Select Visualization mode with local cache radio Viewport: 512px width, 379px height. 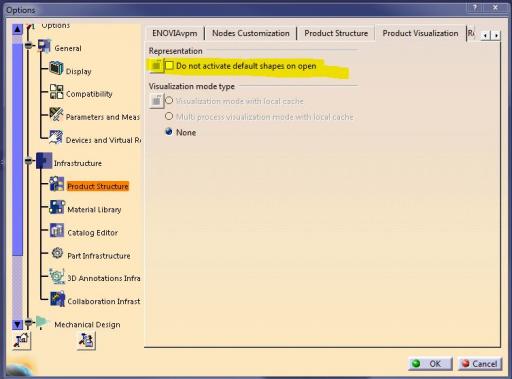coord(169,100)
